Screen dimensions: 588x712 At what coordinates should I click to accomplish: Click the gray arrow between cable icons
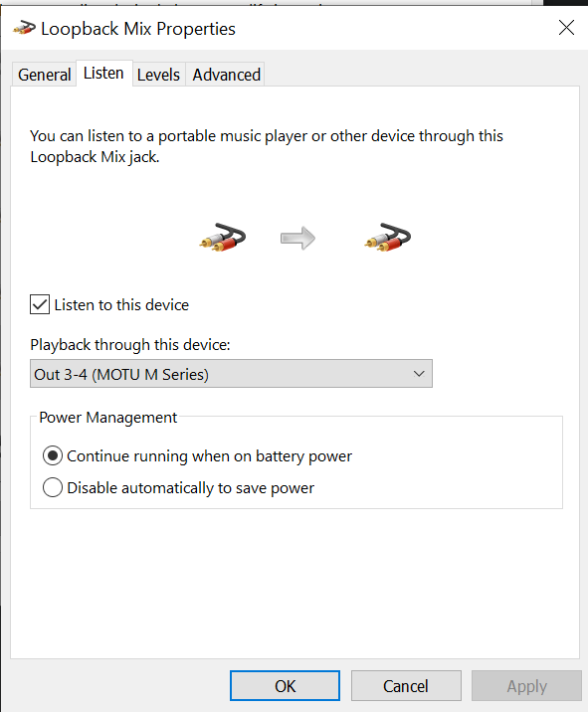(297, 238)
